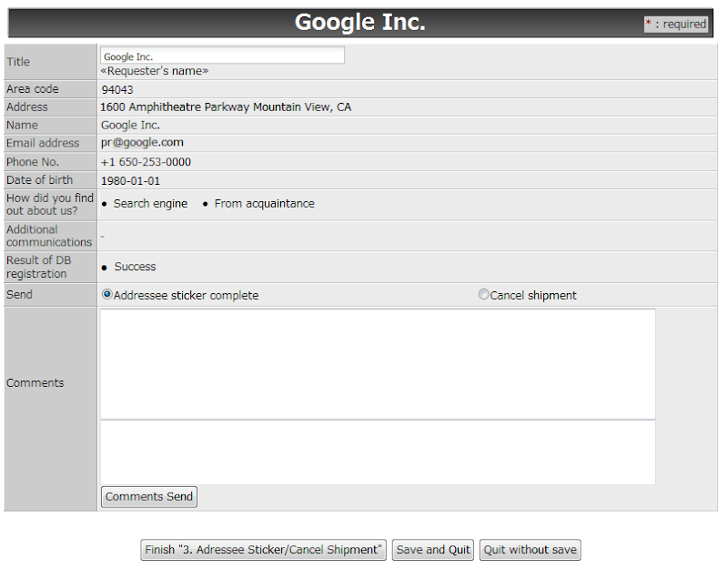Click the "Google Inc." page header title
Screen dimensions: 728x569
(x=360, y=21)
